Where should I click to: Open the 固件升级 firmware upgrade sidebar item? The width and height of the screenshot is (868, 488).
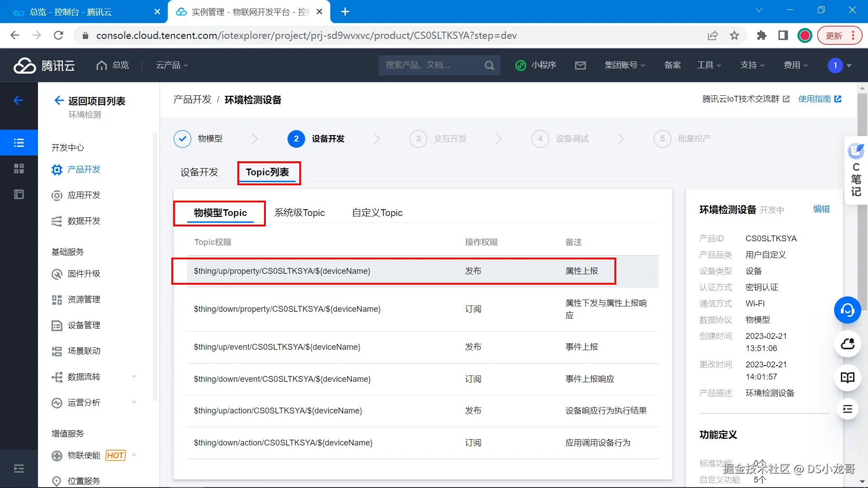coord(84,274)
